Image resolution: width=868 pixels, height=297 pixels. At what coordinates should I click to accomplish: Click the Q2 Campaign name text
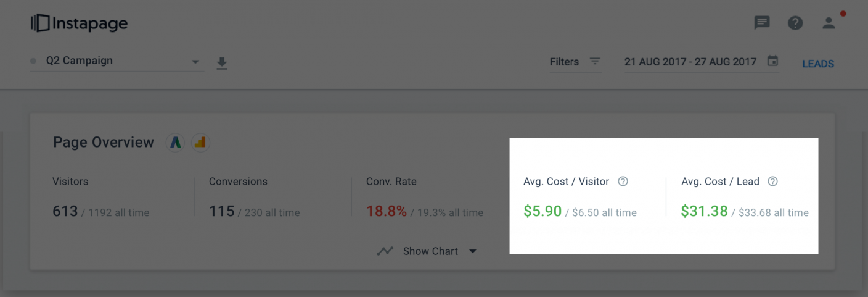tap(79, 61)
